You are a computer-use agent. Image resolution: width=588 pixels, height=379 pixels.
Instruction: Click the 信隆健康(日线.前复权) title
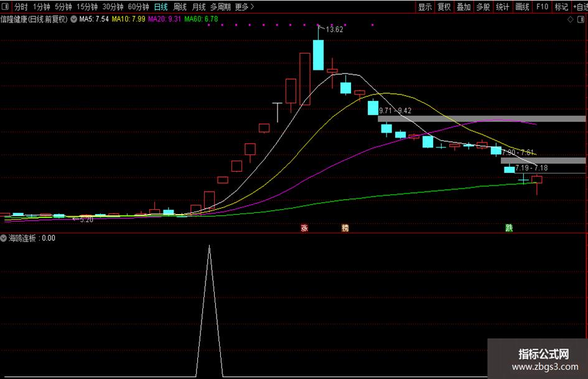point(34,19)
